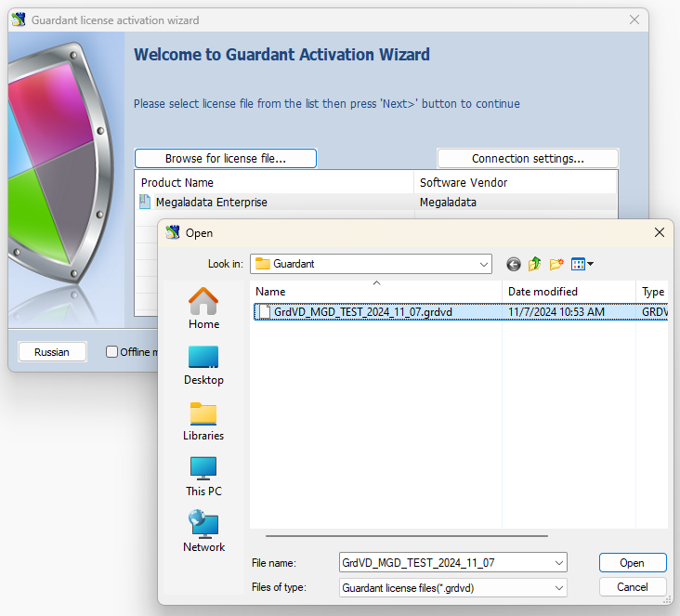680x616 pixels.
Task: Sort by the Type column header
Action: [x=652, y=292]
